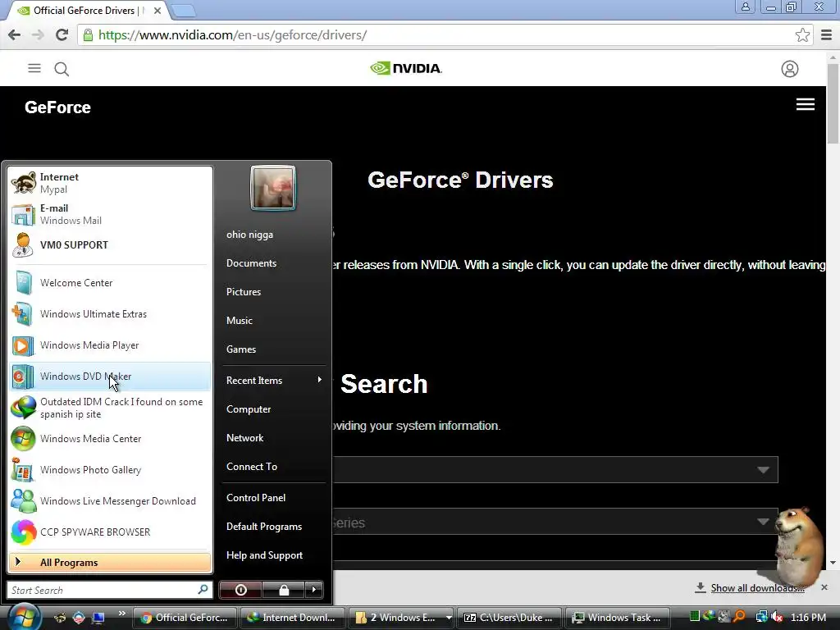
Task: Expand Recent Items submenu
Action: click(274, 381)
